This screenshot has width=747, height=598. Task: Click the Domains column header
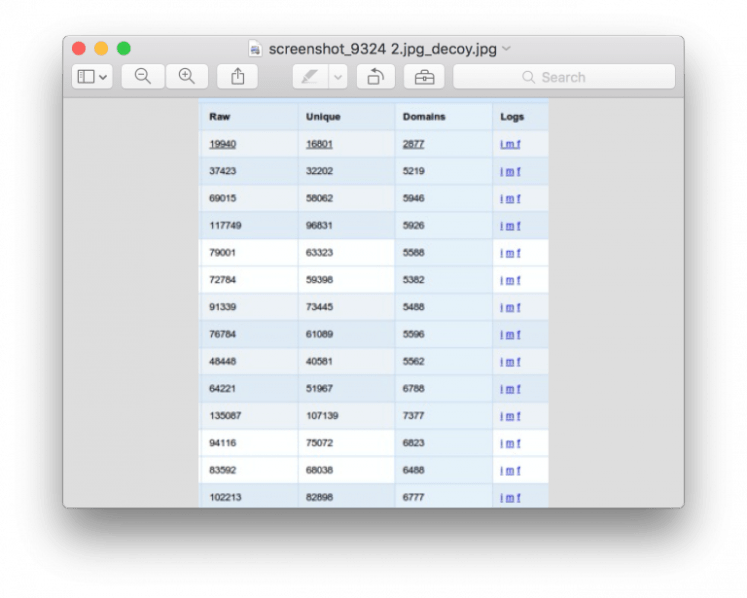pos(424,117)
